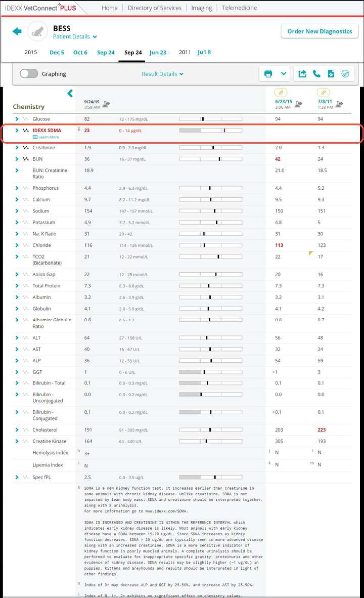Expand the Creatinine row chevron

(x=17, y=148)
